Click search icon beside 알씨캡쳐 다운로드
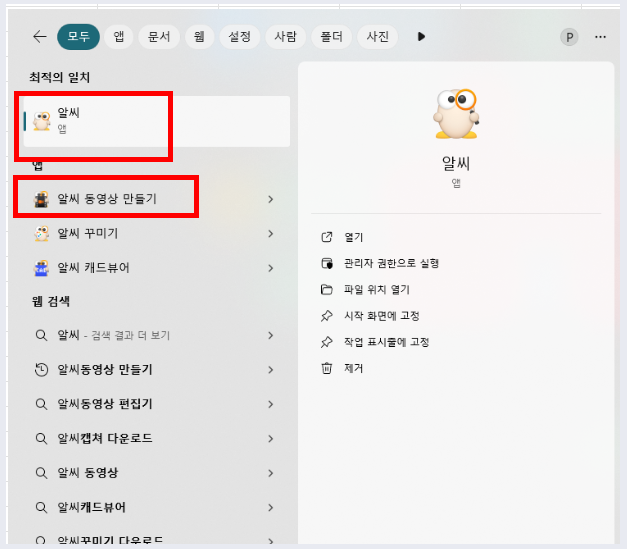This screenshot has height=549, width=627. (x=41, y=439)
